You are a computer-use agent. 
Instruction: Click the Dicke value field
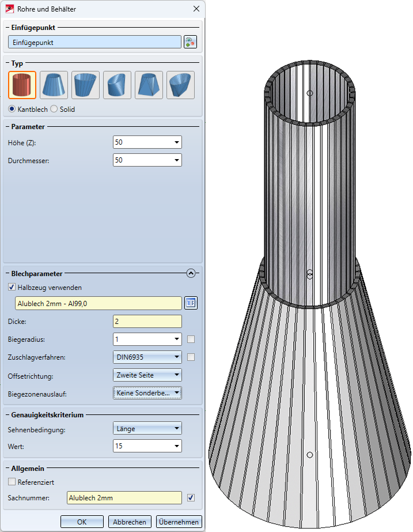147,321
